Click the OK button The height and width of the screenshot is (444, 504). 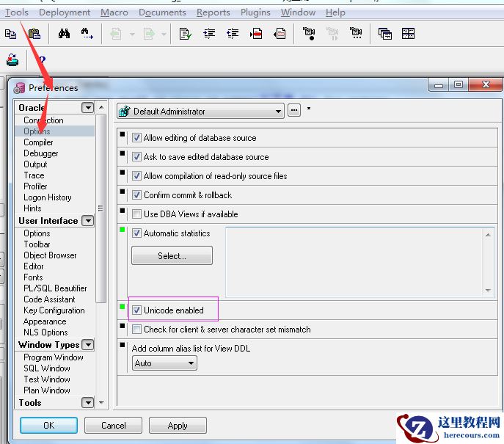coord(48,426)
